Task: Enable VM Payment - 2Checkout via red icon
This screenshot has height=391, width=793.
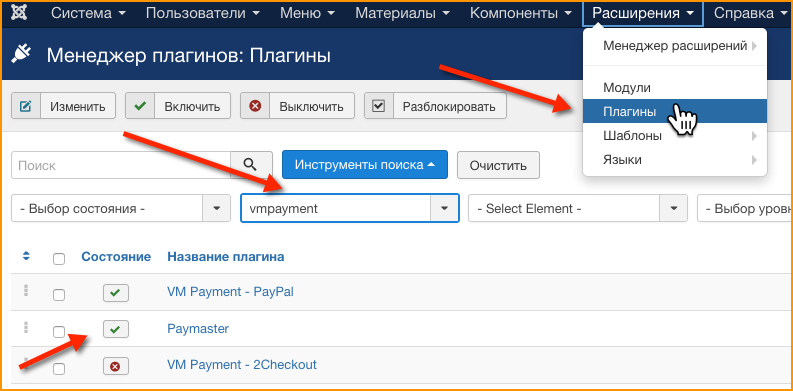Action: (116, 366)
